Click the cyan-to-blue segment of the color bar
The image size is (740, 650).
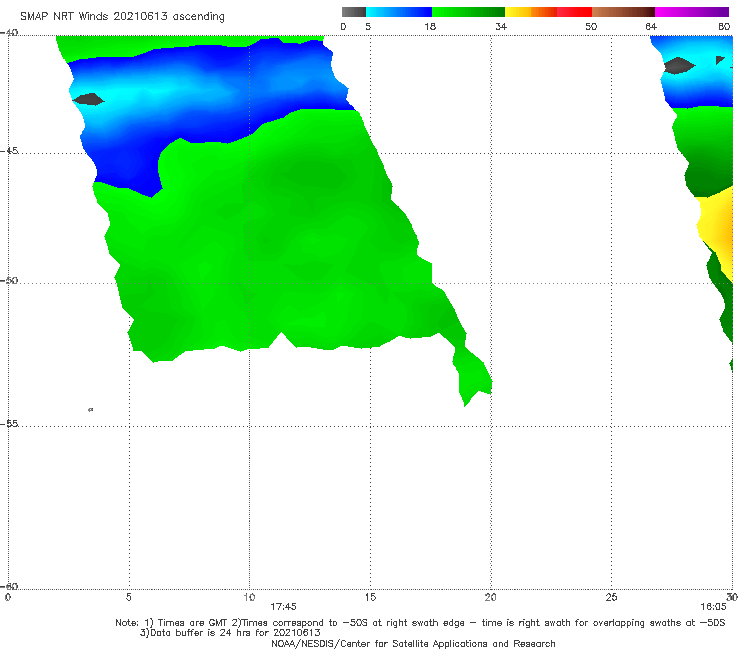tap(399, 12)
